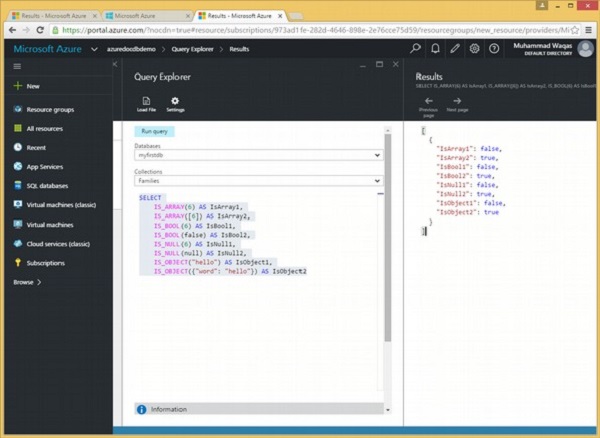Open Resource groups in sidebar
The height and width of the screenshot is (438, 600).
pyautogui.click(x=50, y=109)
